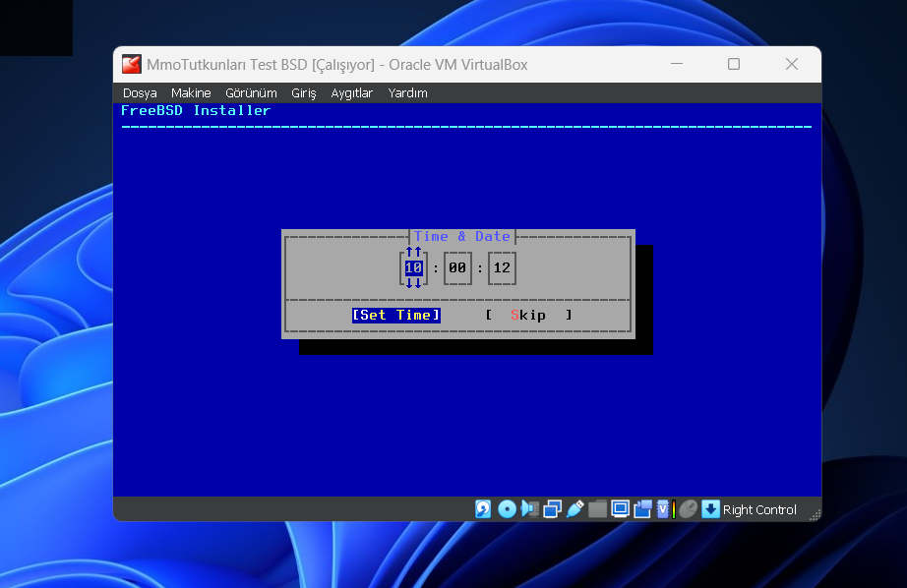Close the VirtualBox window
Image resolution: width=907 pixels, height=588 pixels.
(792, 64)
